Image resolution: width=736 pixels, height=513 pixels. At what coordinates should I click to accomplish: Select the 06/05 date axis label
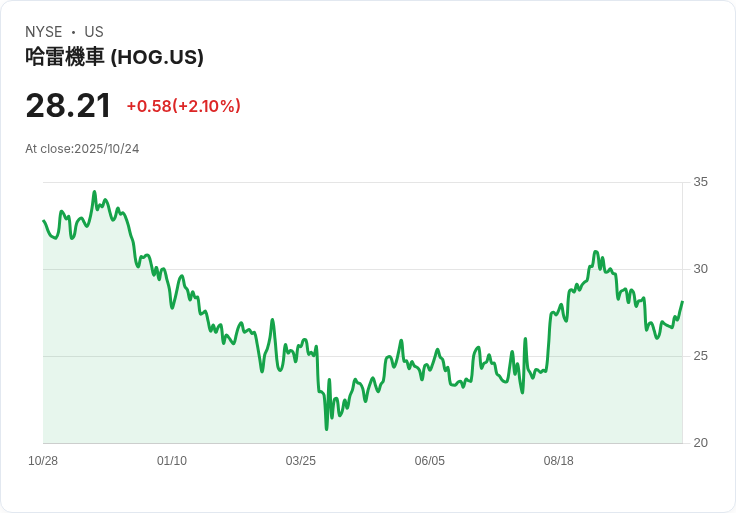coord(429,461)
